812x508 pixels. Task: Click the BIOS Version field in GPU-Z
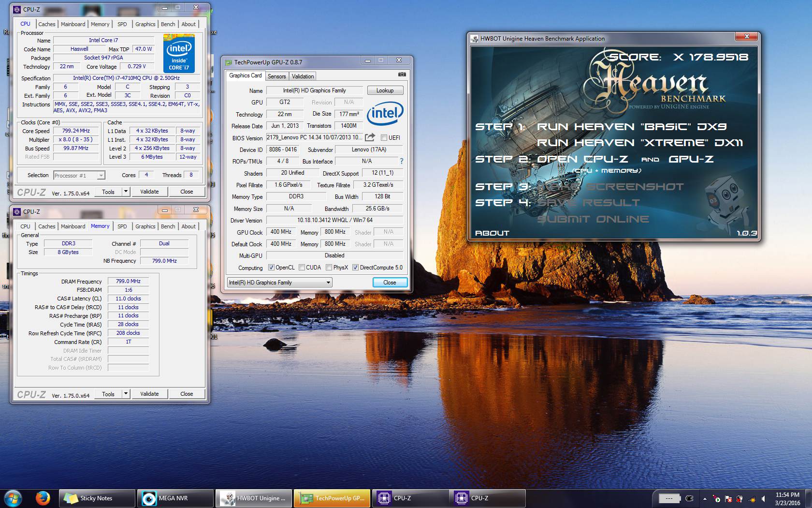tap(314, 137)
